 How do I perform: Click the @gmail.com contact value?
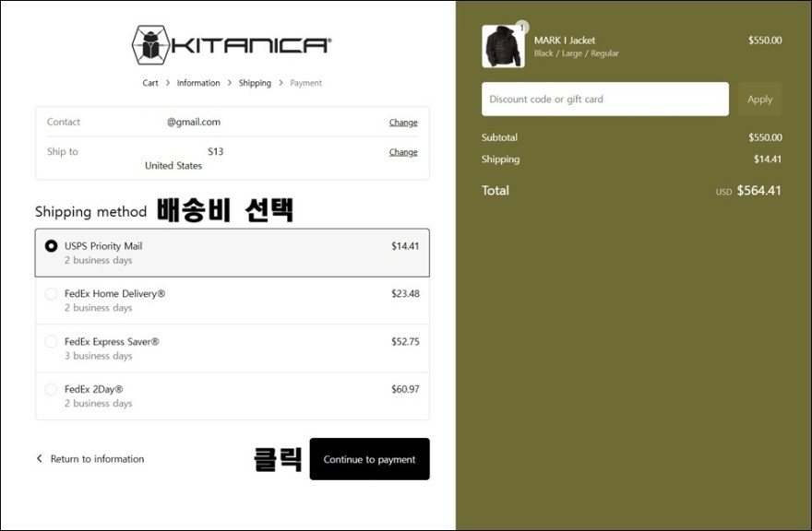(x=194, y=122)
